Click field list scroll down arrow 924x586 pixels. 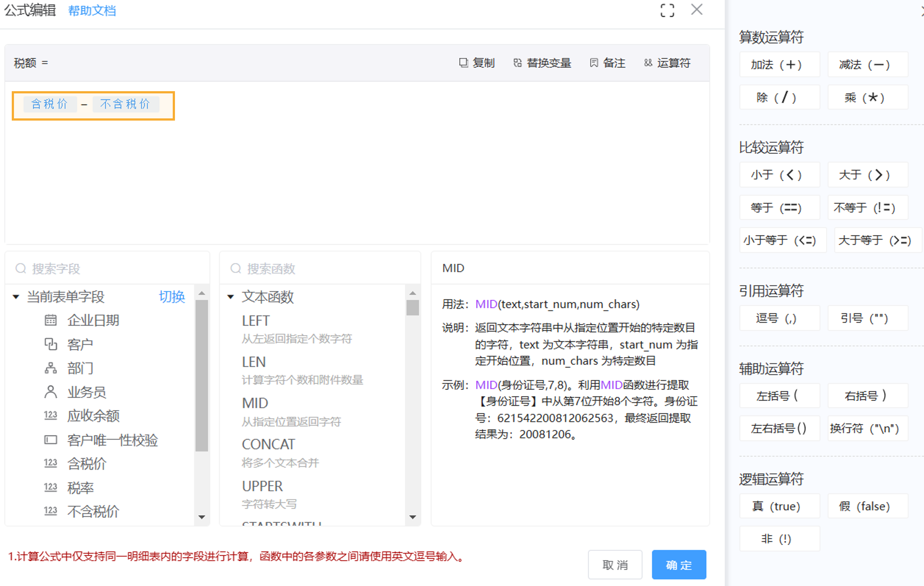tap(202, 517)
